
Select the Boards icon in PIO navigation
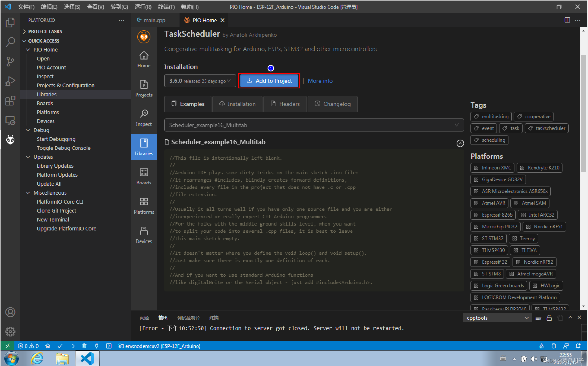click(144, 176)
